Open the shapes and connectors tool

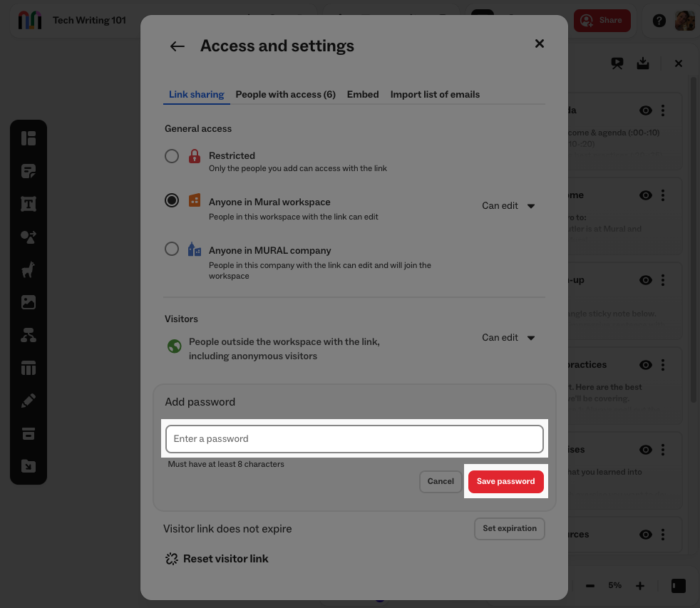point(29,237)
